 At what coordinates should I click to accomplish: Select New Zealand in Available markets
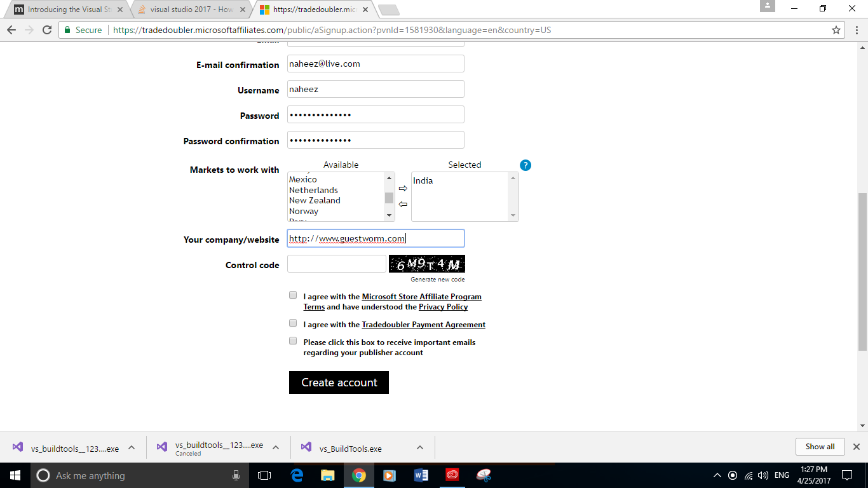[315, 200]
